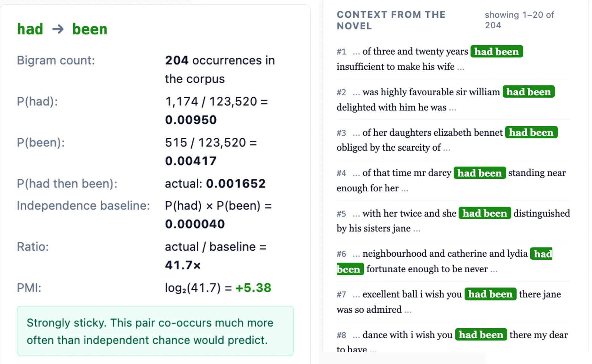Select the "had been" highlight after "mr darcy"
Image resolution: width=592 pixels, height=364 pixels.
click(x=479, y=173)
